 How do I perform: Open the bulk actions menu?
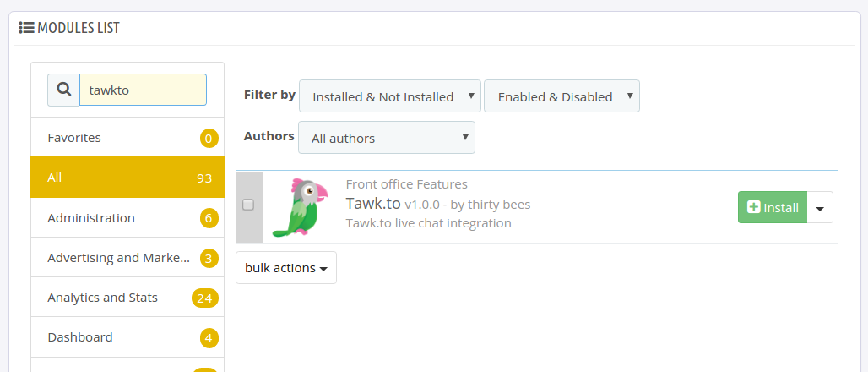(286, 268)
